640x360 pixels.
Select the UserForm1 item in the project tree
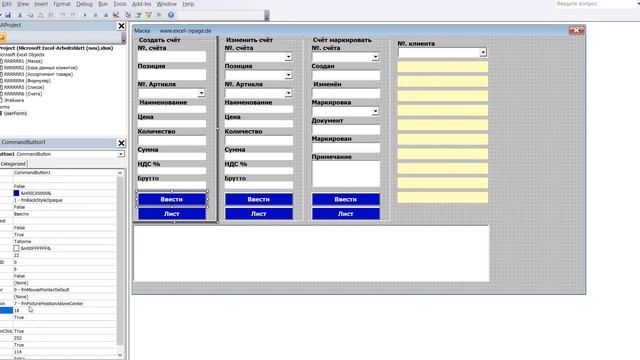(x=15, y=113)
